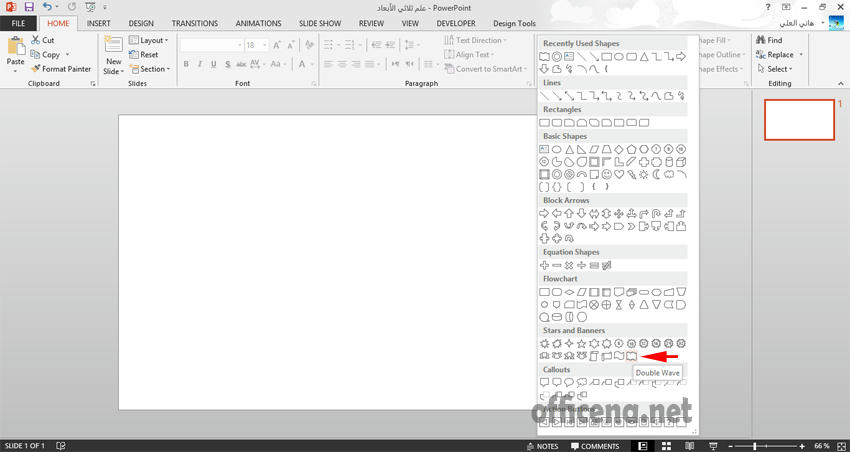Toggle Bold formatting
850x452 pixels.
tap(186, 64)
